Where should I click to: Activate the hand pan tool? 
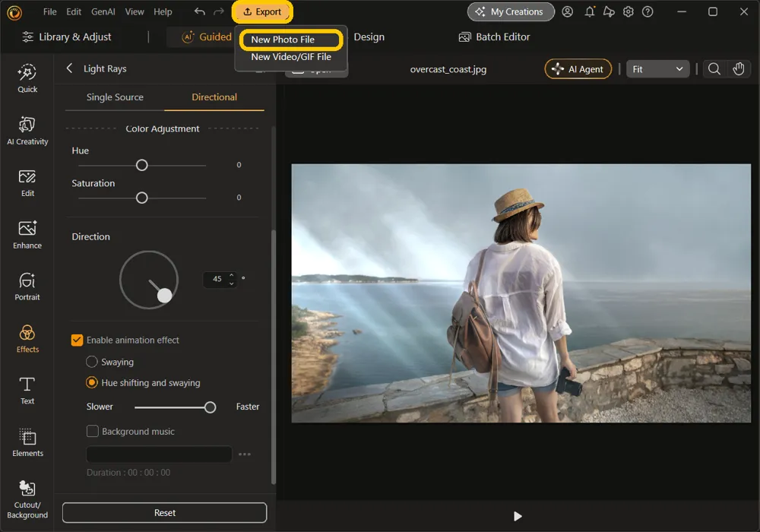[738, 69]
